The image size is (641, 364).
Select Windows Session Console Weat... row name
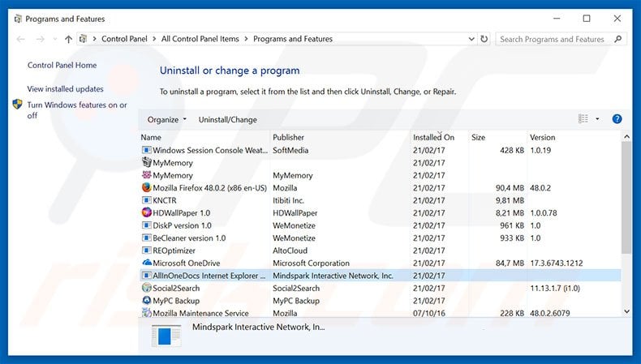point(210,150)
